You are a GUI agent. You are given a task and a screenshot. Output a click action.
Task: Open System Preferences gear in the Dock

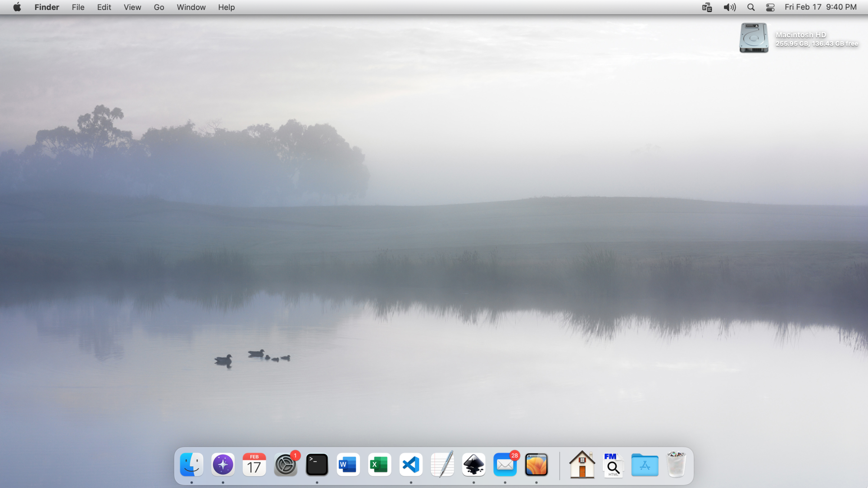pos(286,465)
